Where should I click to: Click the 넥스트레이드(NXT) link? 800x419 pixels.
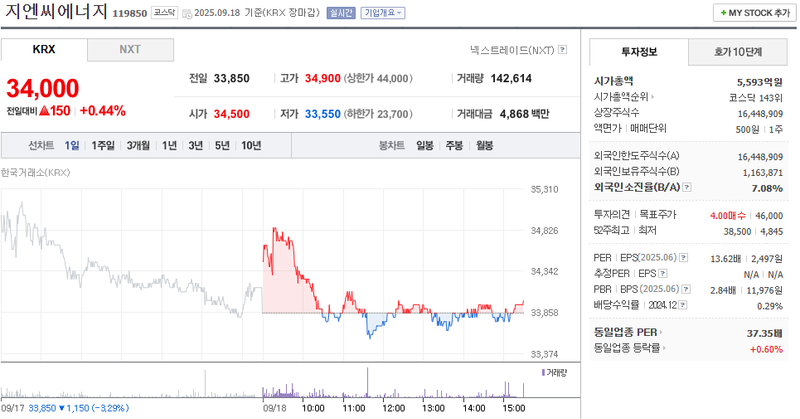pos(512,50)
